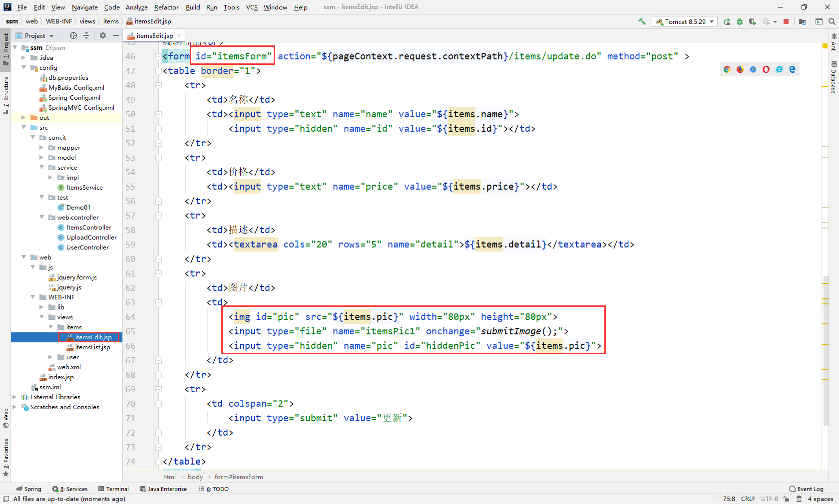Image resolution: width=839 pixels, height=504 pixels.
Task: Open the Services tool window button
Action: pyautogui.click(x=70, y=489)
